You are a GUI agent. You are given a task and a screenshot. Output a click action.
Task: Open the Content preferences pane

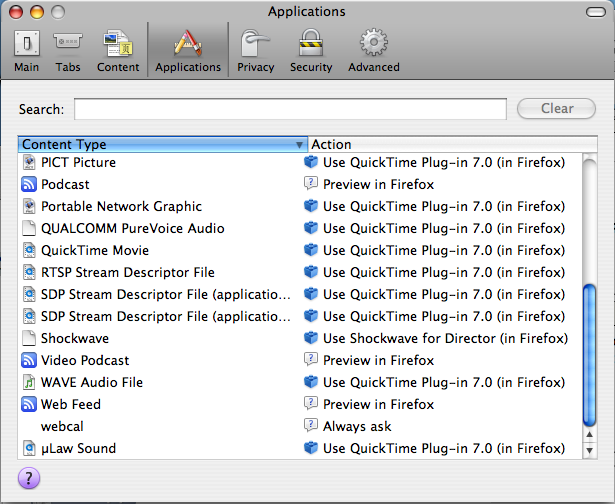[x=118, y=51]
